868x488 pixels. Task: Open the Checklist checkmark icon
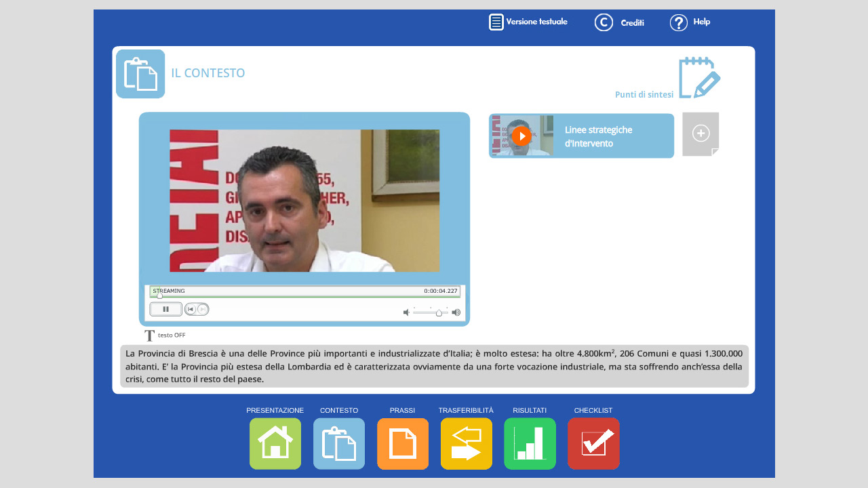593,443
